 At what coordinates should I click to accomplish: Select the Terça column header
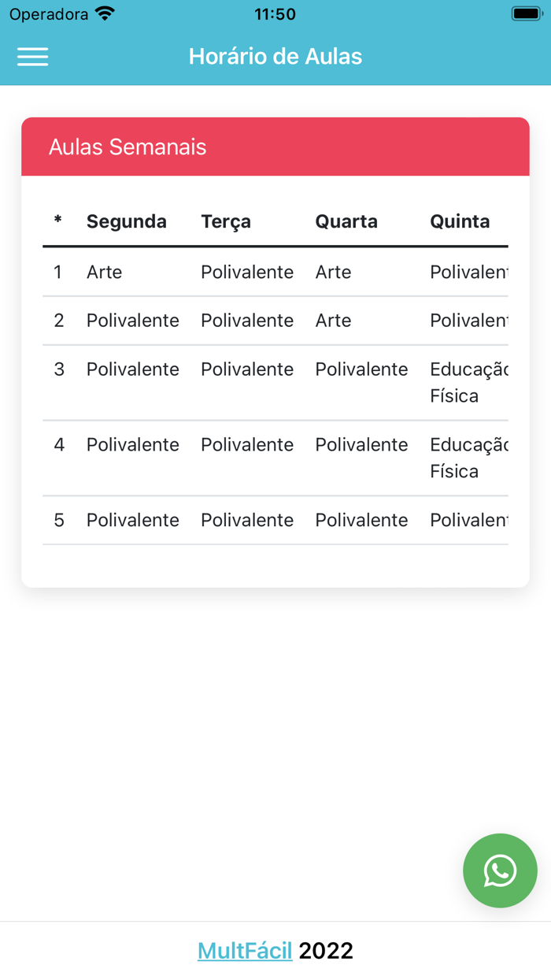(x=225, y=221)
